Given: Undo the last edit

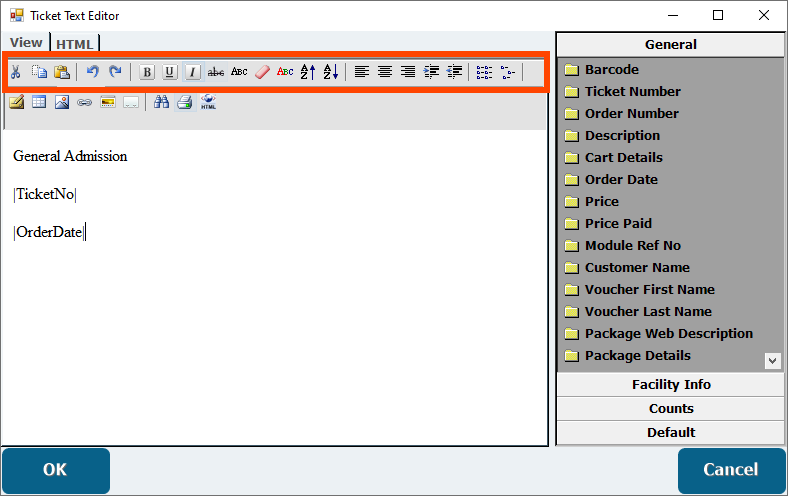Looking at the screenshot, I should (93, 72).
